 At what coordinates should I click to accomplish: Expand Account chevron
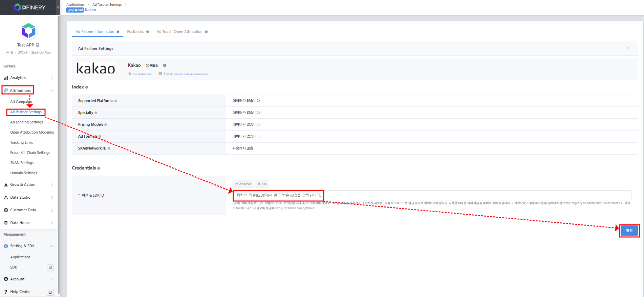52,279
